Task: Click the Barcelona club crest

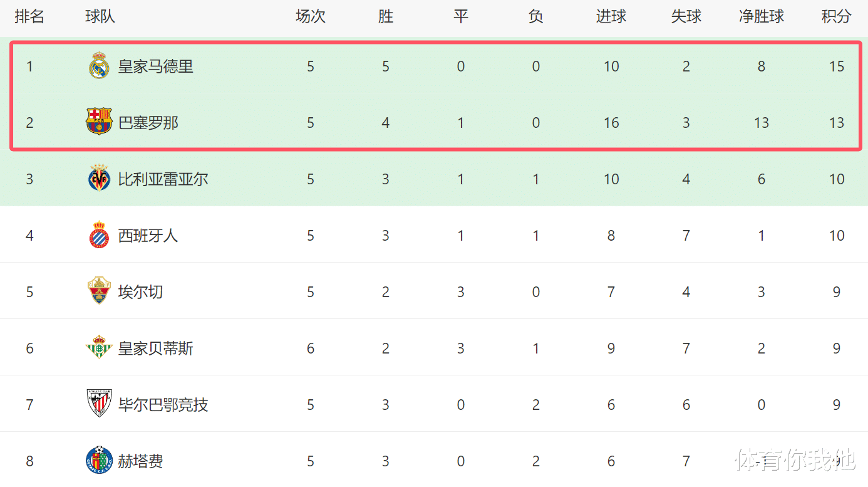Action: 99,122
